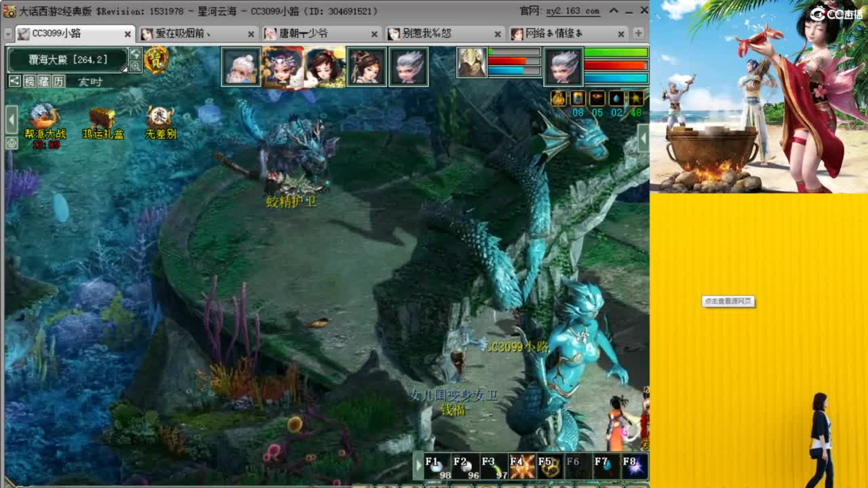Click the resize corner of the location box
The width and height of the screenshot is (868, 488).
tap(124, 68)
